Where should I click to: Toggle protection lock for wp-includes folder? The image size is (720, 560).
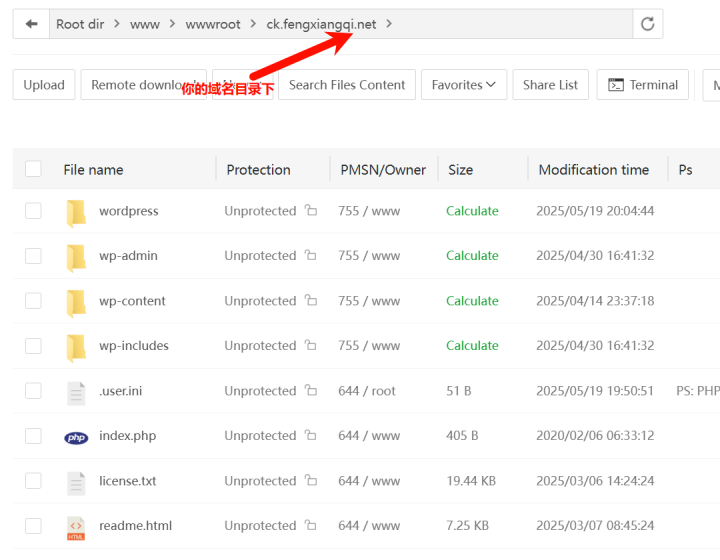[x=311, y=345]
